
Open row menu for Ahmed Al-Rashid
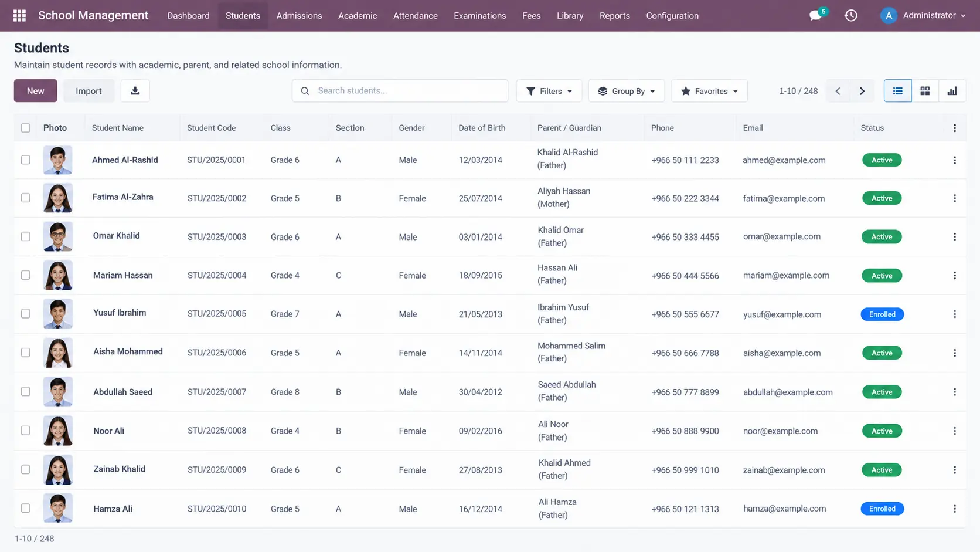click(x=955, y=160)
